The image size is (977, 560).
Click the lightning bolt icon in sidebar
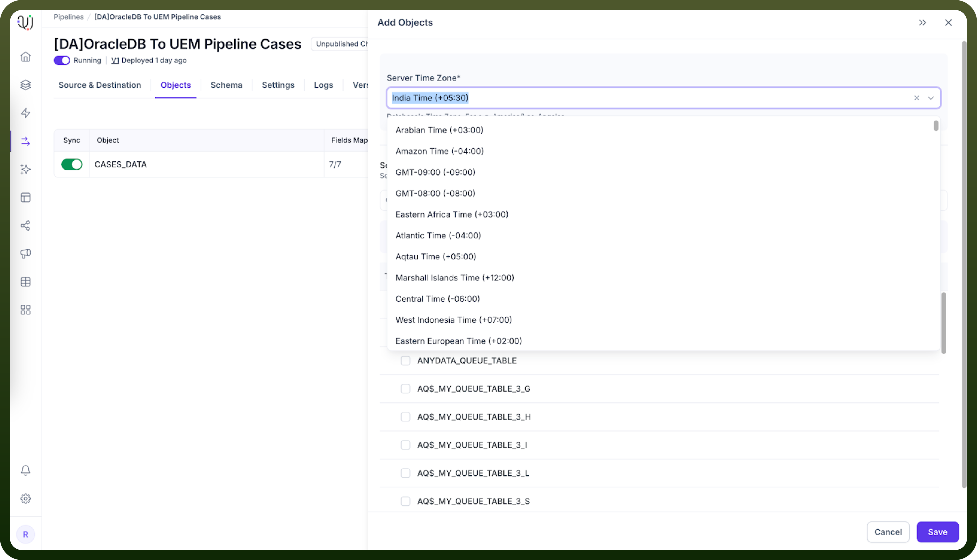click(25, 113)
